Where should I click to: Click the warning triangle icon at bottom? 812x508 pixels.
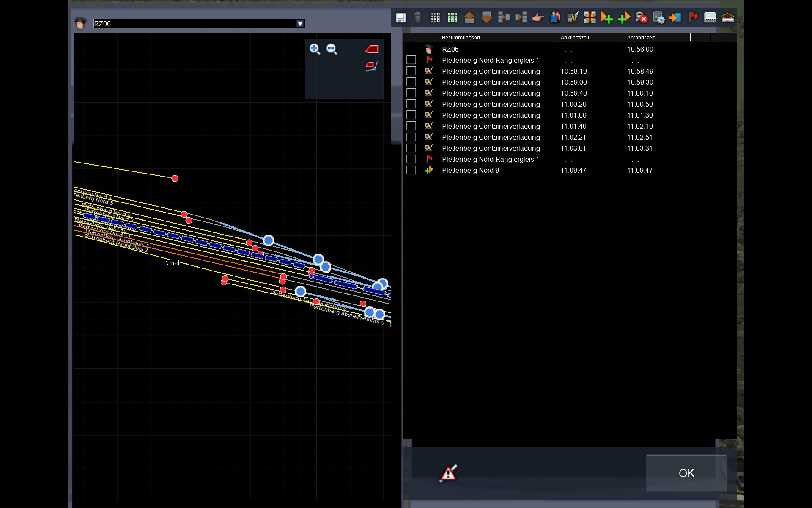coord(448,473)
